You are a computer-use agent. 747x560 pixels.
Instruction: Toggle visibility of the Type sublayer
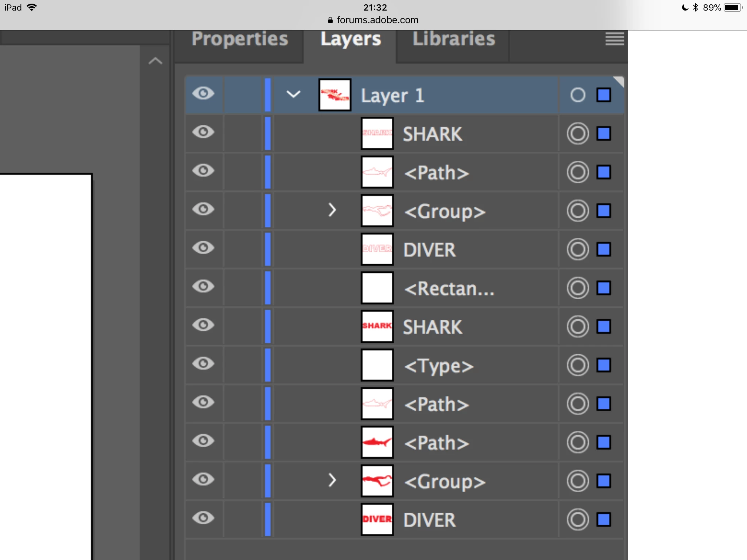point(204,363)
